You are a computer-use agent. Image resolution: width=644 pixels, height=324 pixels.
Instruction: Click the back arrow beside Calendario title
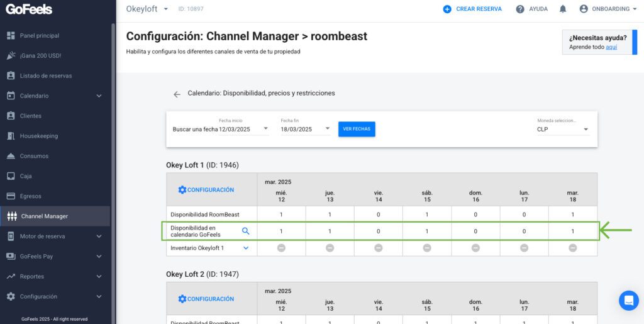177,94
